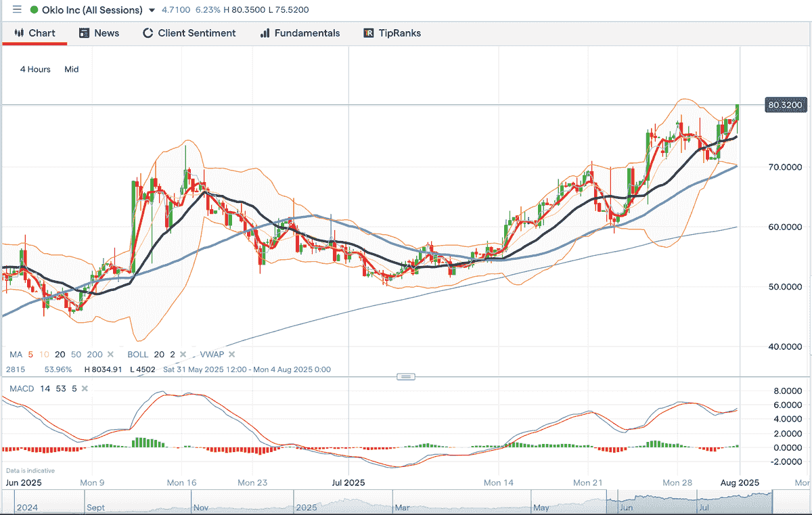Screen dimensions: 812x515
Task: View the Fundamentals tab
Action: [300, 33]
